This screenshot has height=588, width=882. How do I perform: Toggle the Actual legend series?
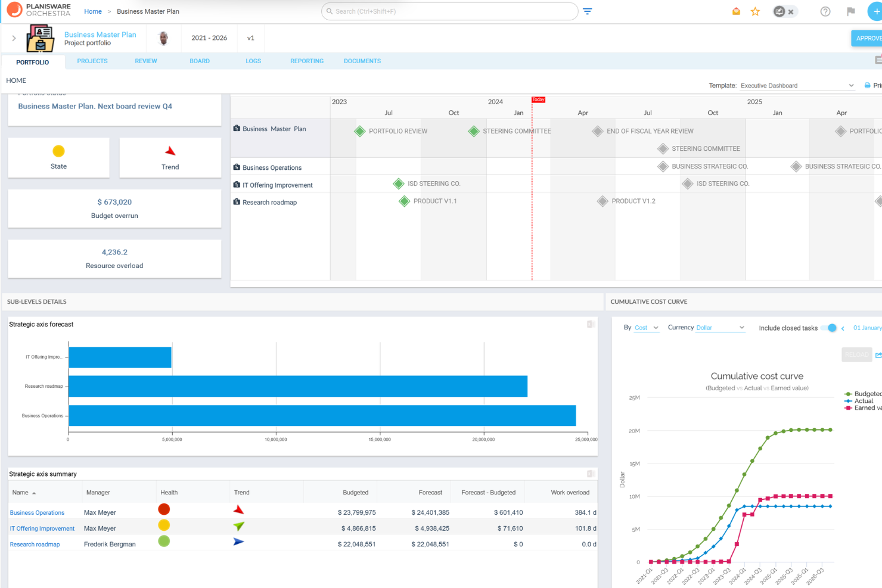point(859,401)
